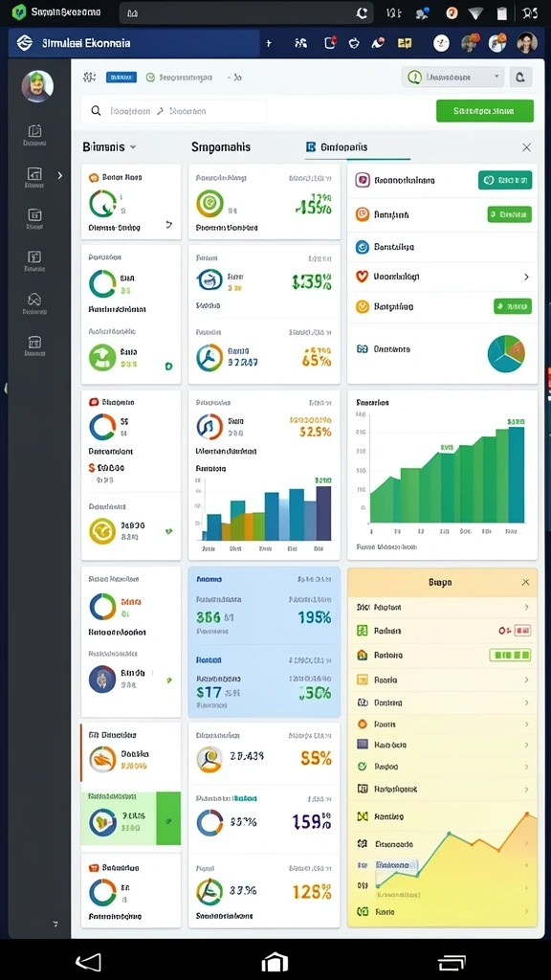This screenshot has width=551, height=980.
Task: Click the reload icon in address bar
Action: point(361,12)
